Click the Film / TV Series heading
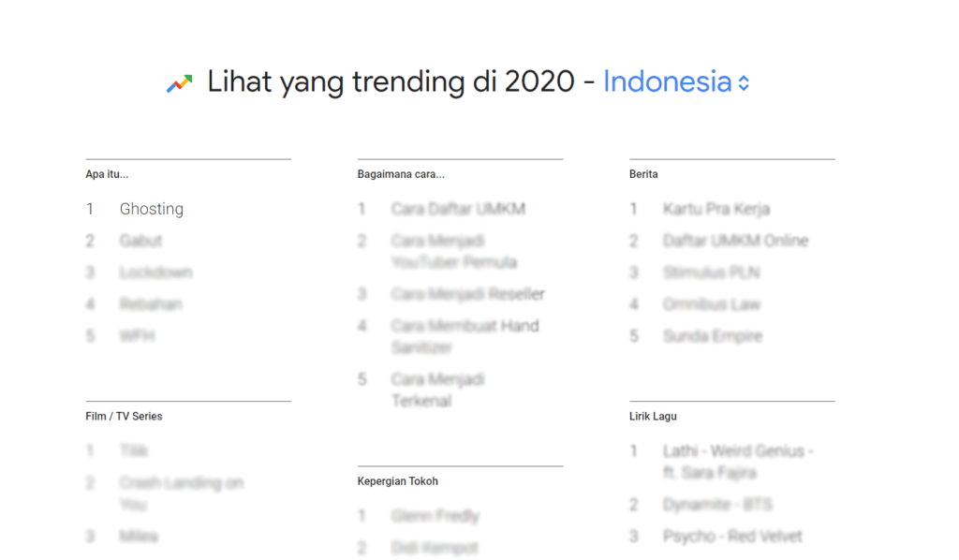 click(125, 417)
